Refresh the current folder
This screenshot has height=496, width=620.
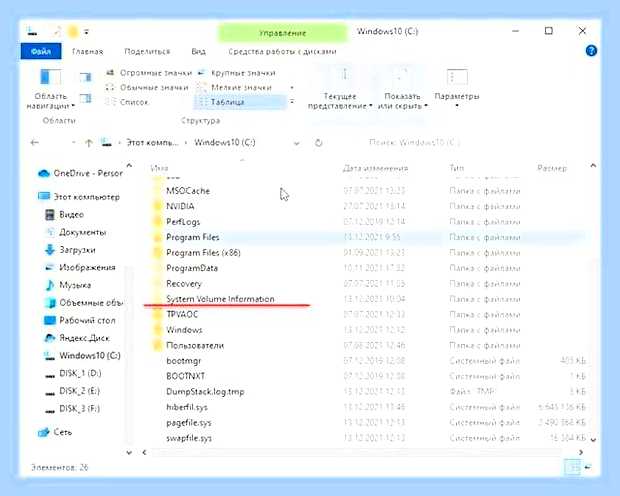coord(318,143)
